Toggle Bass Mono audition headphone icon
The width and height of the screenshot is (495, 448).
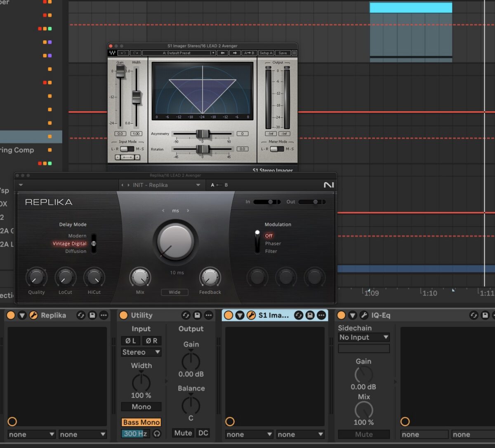[157, 434]
